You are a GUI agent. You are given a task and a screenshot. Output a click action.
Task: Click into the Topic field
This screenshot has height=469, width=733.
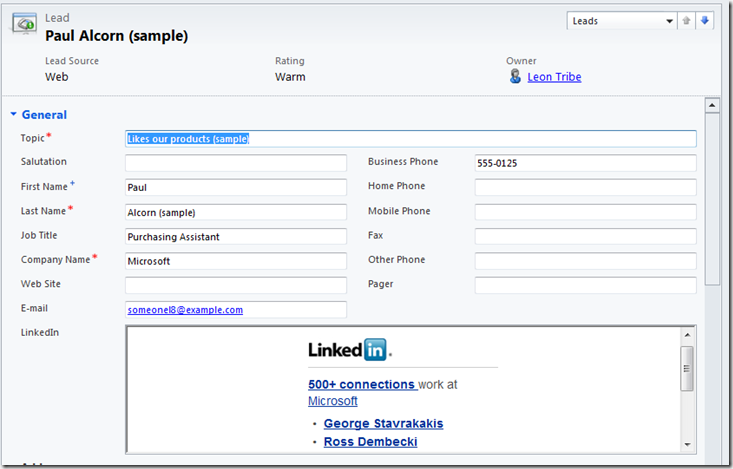(x=410, y=139)
